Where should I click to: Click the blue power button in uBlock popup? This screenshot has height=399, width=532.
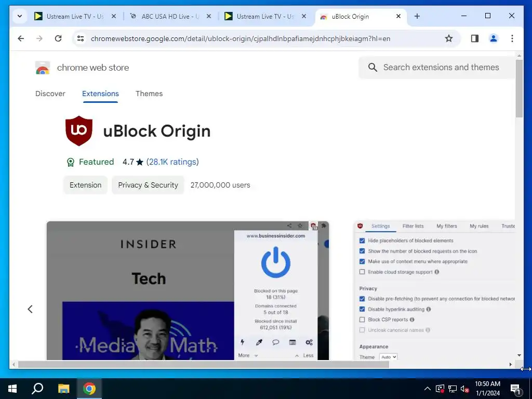[x=275, y=262]
